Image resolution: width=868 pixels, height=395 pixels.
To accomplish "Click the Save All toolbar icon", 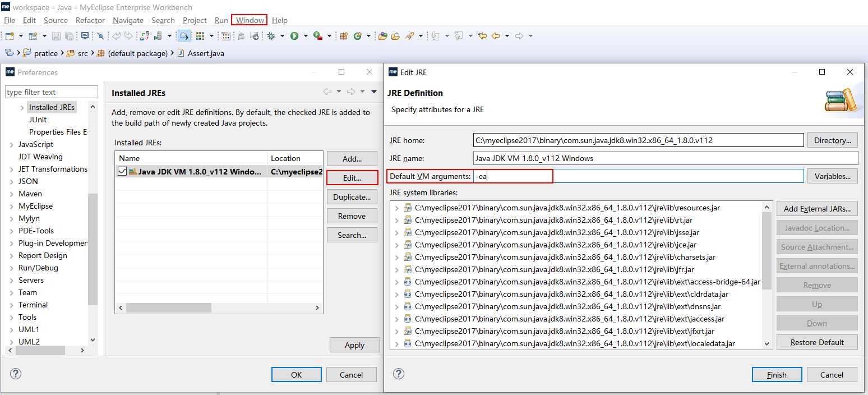I will (69, 36).
